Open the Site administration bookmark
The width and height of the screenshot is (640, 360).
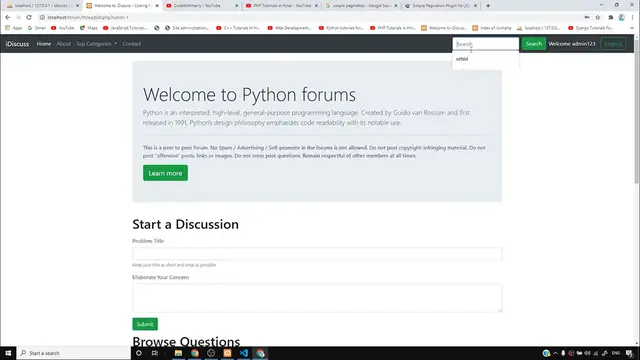point(187,28)
